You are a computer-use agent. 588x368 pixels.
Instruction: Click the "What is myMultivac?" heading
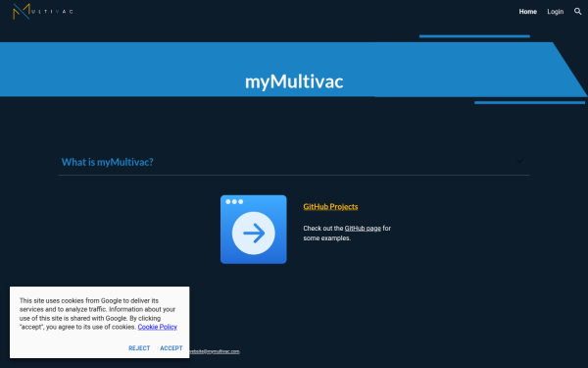tap(107, 162)
